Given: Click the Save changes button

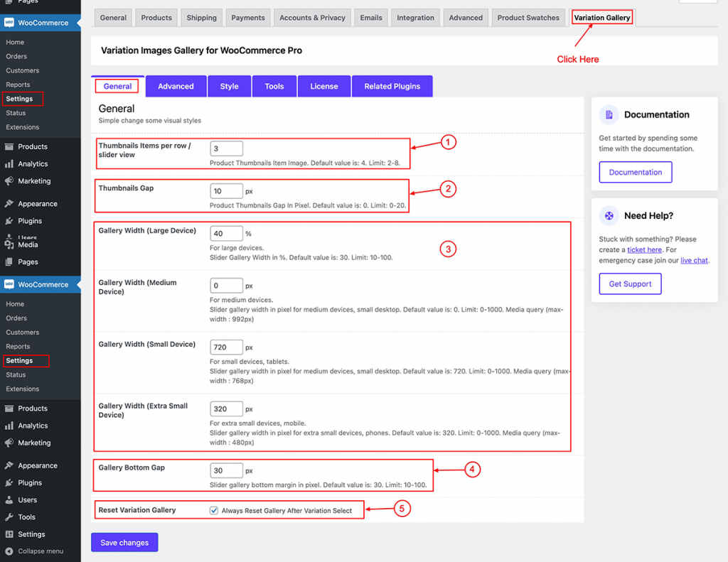Looking at the screenshot, I should click(124, 543).
